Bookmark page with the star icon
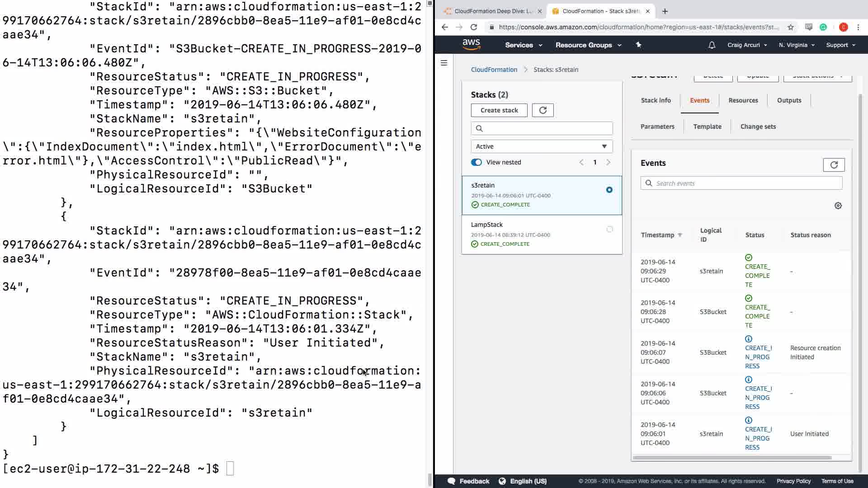Image resolution: width=868 pixels, height=488 pixels. coord(790,27)
